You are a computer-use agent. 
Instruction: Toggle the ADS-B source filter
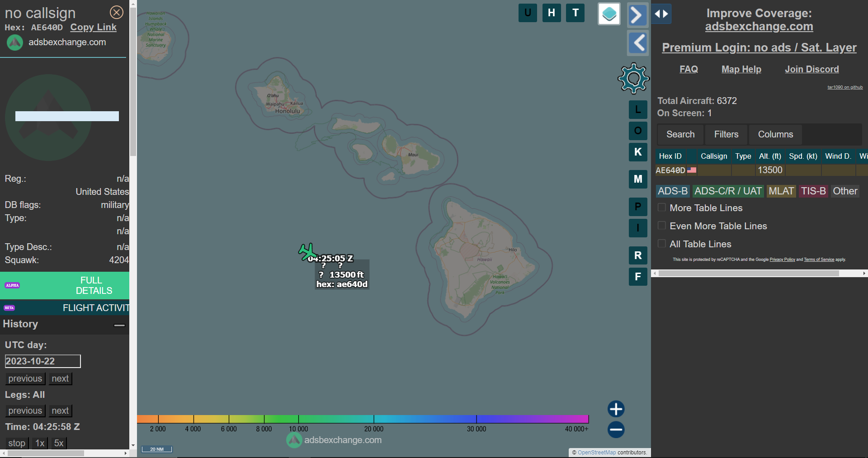coord(672,191)
